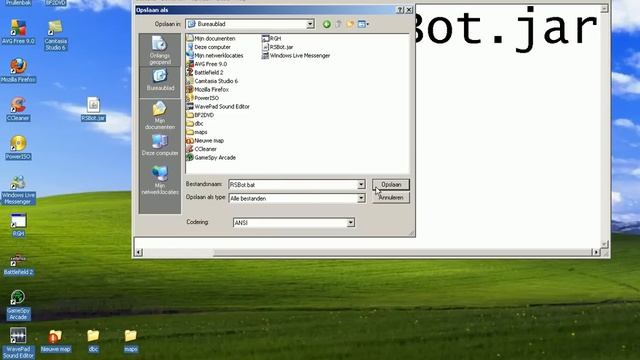This screenshot has height=360, width=640.
Task: Select 'Mijn documenten' in places bar
Action: point(160,116)
